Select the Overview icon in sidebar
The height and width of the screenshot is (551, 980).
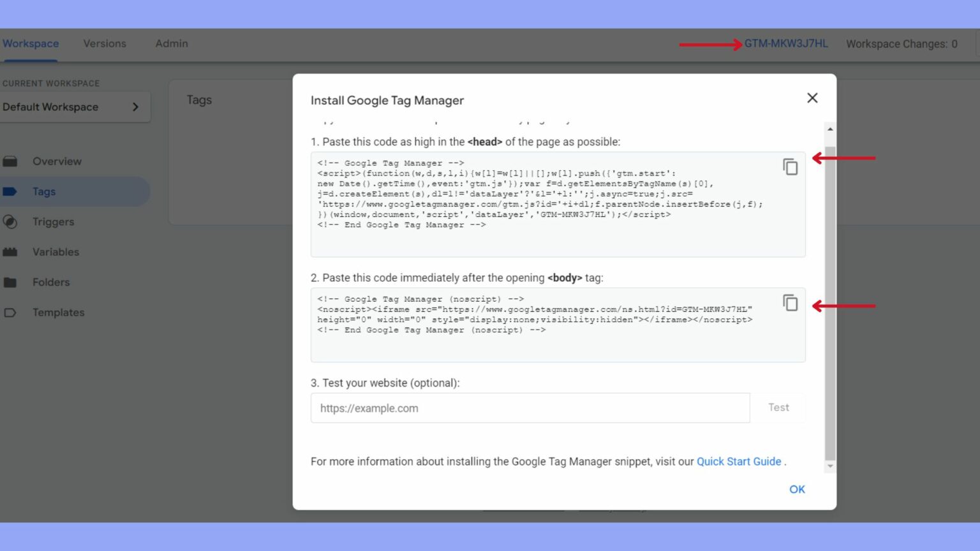(11, 161)
